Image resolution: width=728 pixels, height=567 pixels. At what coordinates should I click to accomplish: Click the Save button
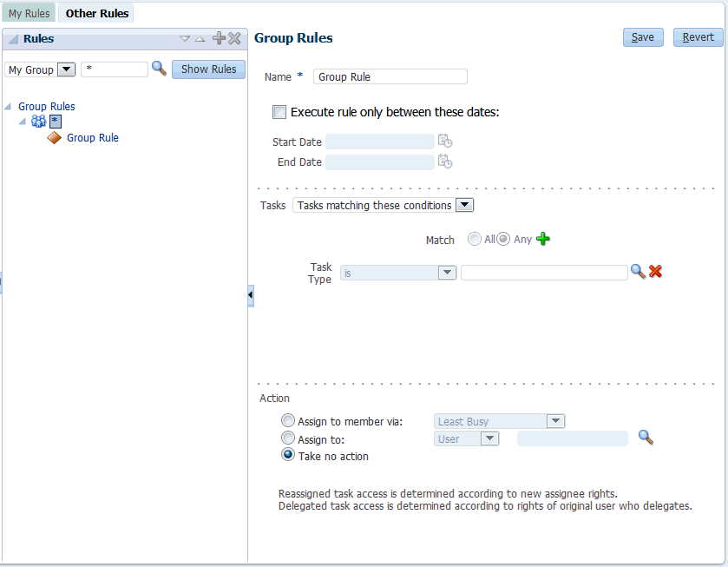643,37
